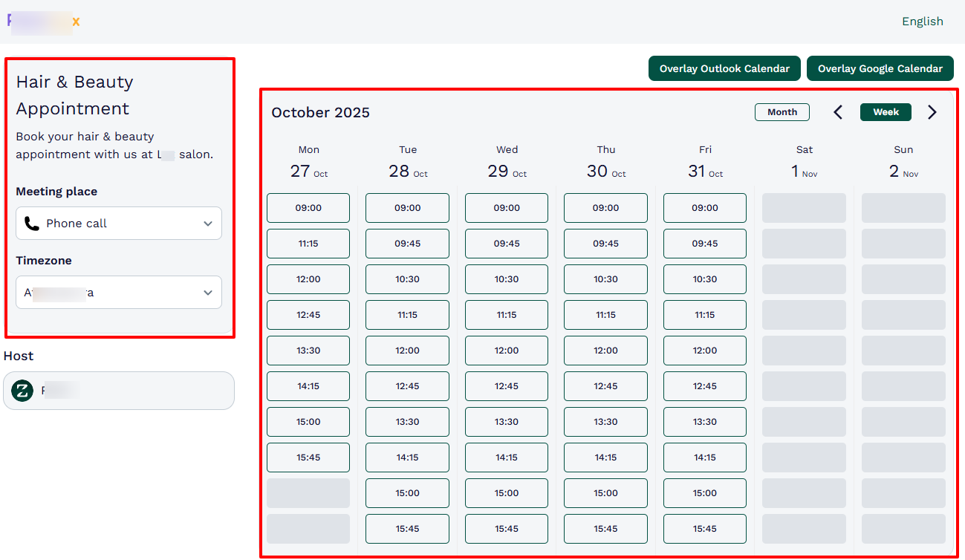This screenshot has height=560, width=965.
Task: Switch to Month view
Action: (782, 111)
